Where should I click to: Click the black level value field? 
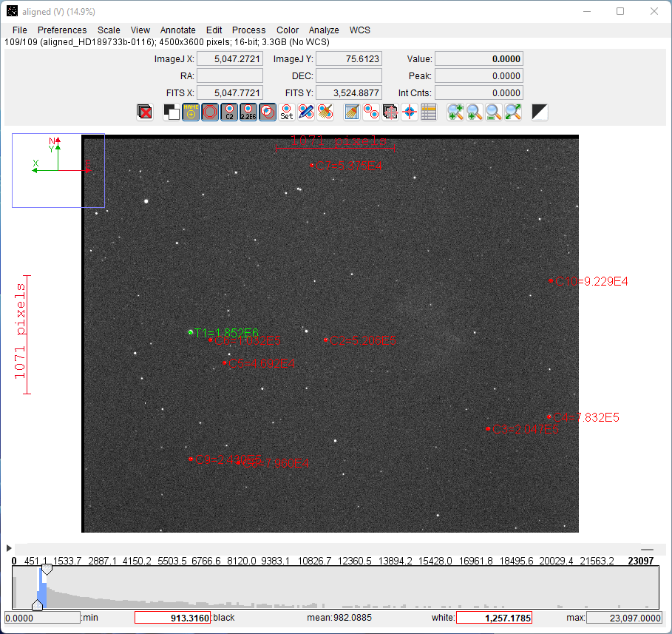[172, 617]
